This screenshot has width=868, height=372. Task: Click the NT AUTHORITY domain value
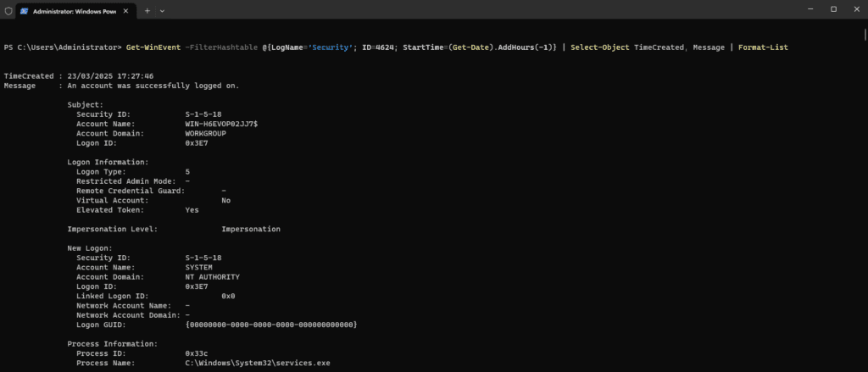pos(212,276)
